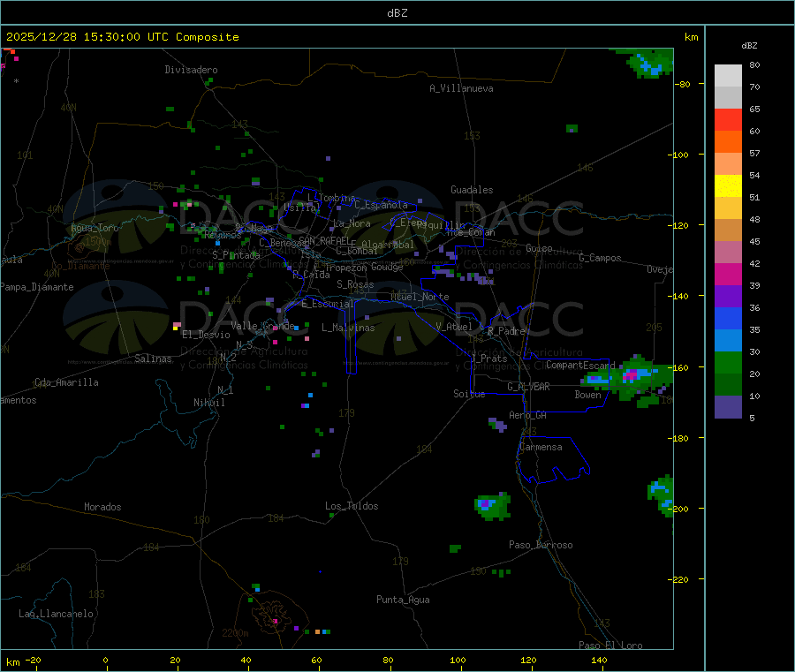795x672 pixels.
Task: Click the Divisadero map label
Action: click(191, 70)
